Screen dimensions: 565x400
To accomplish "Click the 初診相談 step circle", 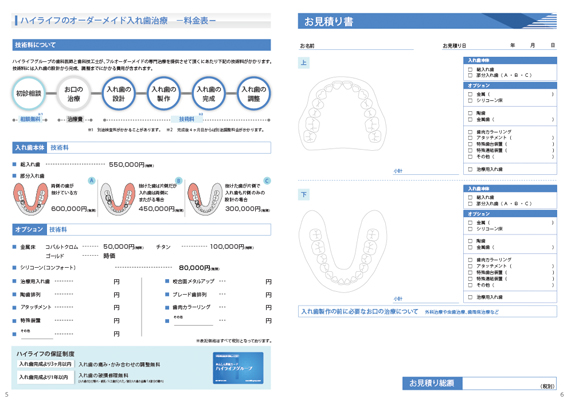I will click(x=28, y=93).
